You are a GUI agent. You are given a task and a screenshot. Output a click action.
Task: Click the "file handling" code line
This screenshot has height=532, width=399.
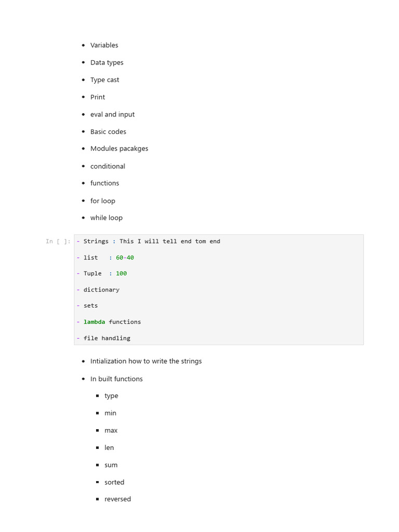pos(107,338)
